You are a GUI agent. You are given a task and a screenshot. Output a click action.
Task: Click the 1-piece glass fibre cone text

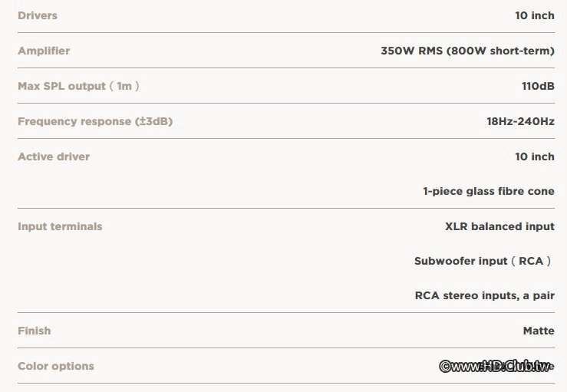click(x=488, y=191)
